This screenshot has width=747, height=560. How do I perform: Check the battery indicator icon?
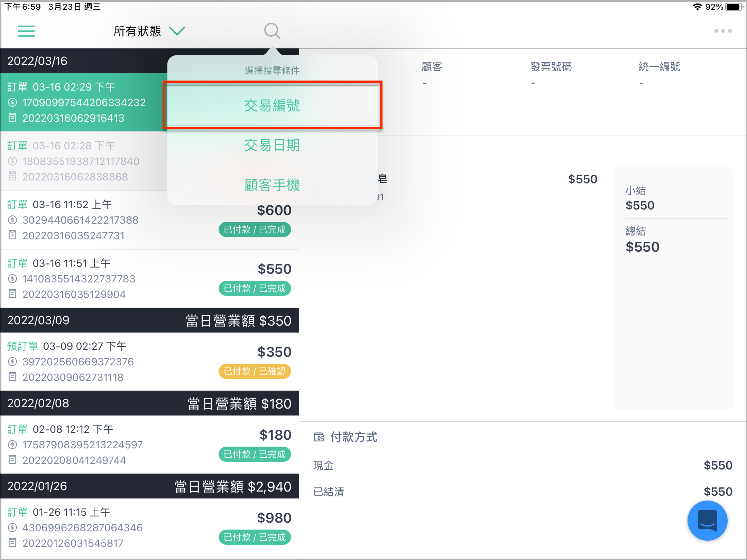734,7
